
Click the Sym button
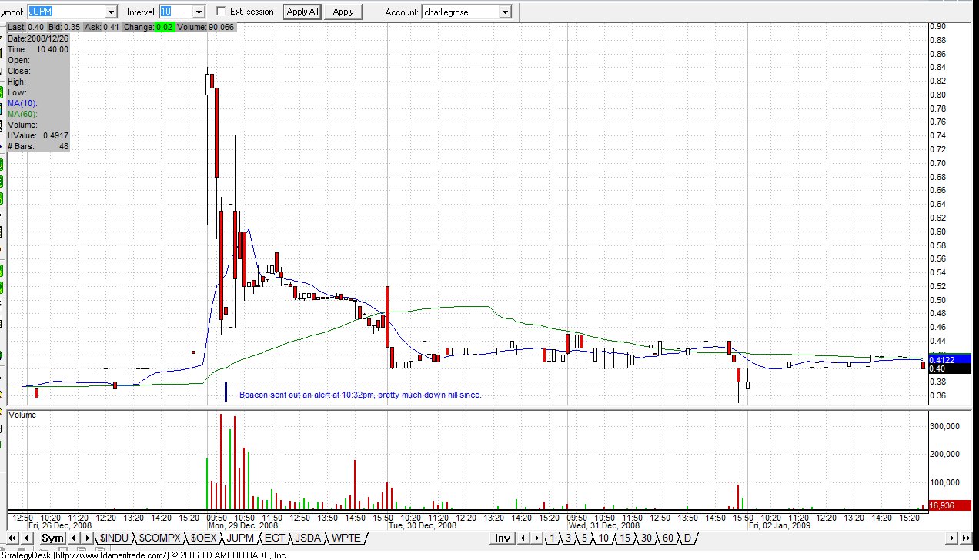(52, 538)
